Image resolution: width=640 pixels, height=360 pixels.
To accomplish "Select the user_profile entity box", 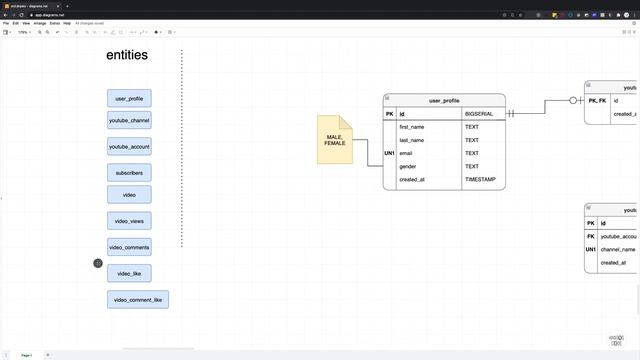I will [x=129, y=98].
